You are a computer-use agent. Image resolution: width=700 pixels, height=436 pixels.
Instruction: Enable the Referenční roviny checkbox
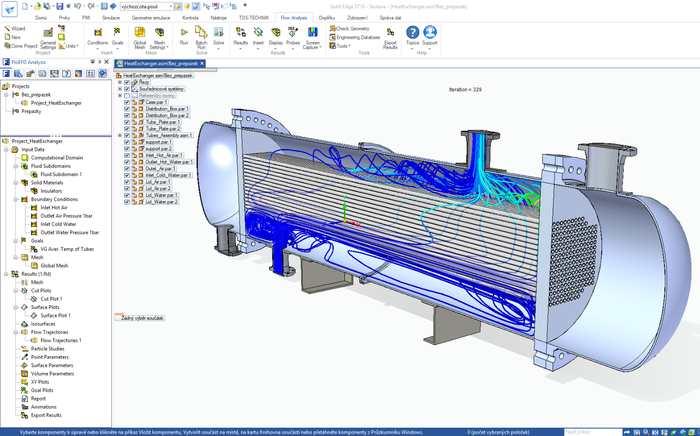[x=127, y=96]
